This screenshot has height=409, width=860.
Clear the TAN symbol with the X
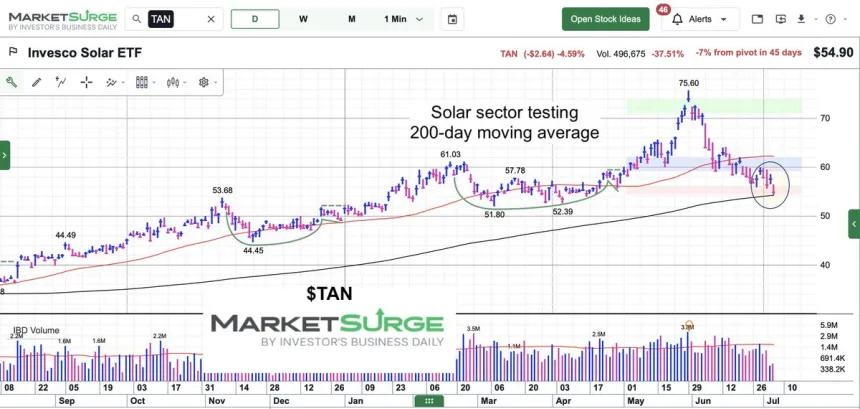click(x=211, y=19)
